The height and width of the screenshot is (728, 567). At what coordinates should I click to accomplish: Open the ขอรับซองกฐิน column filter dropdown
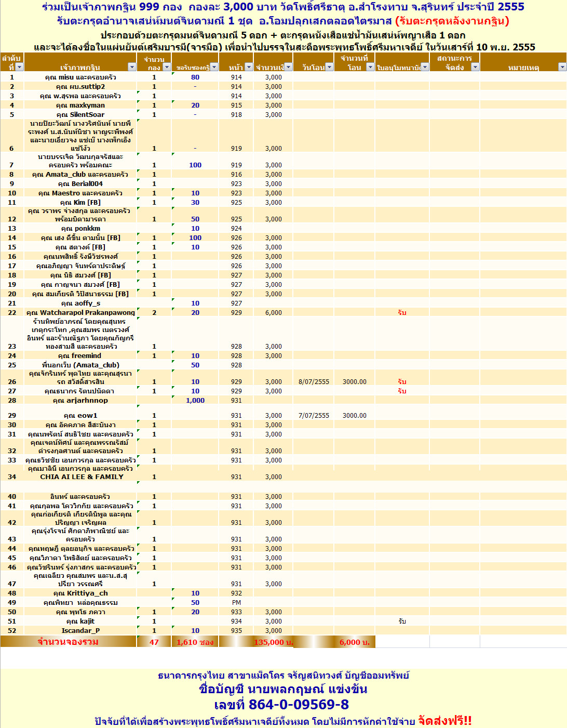tap(214, 67)
